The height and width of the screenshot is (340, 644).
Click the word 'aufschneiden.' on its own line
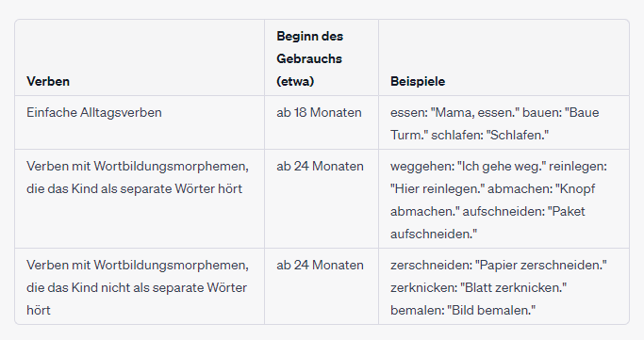tap(434, 235)
